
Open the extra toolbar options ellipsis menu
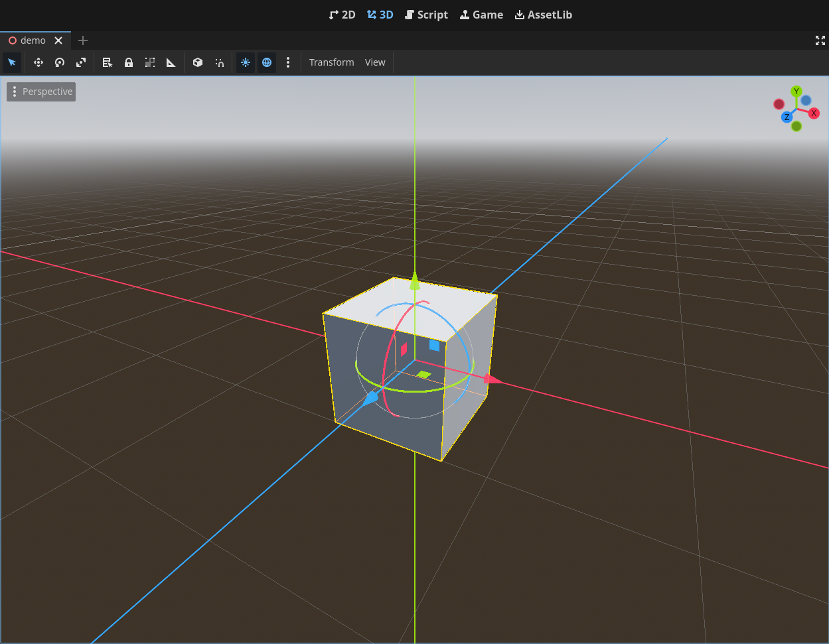(288, 62)
